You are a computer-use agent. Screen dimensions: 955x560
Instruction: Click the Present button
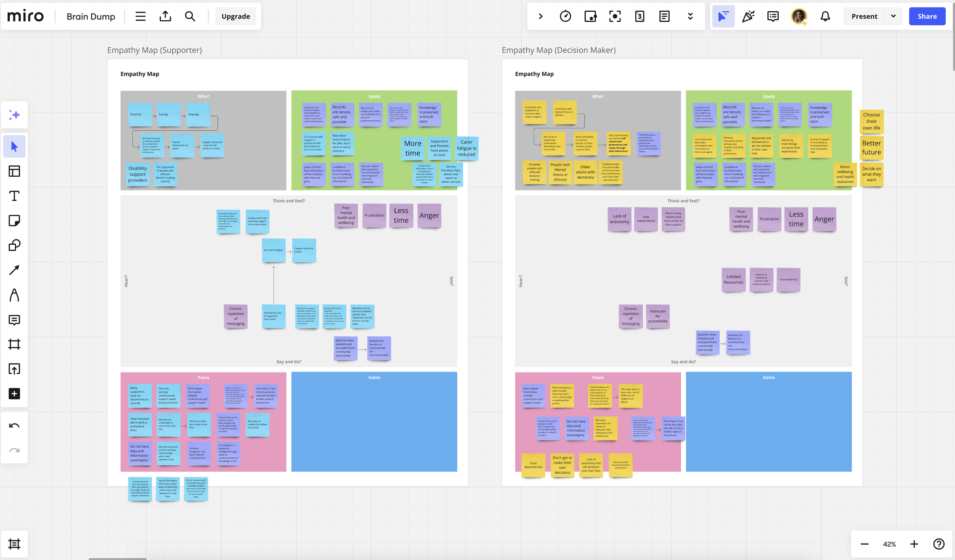864,16
